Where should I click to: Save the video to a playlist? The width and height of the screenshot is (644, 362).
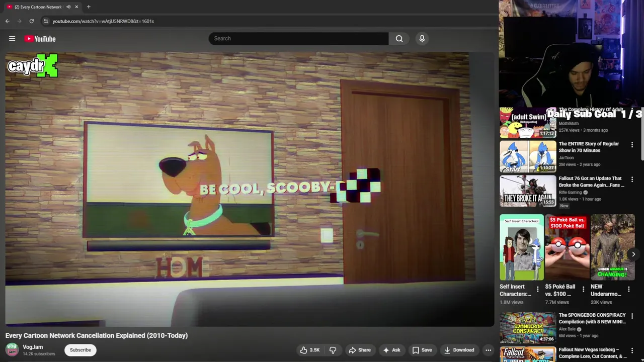click(x=422, y=350)
